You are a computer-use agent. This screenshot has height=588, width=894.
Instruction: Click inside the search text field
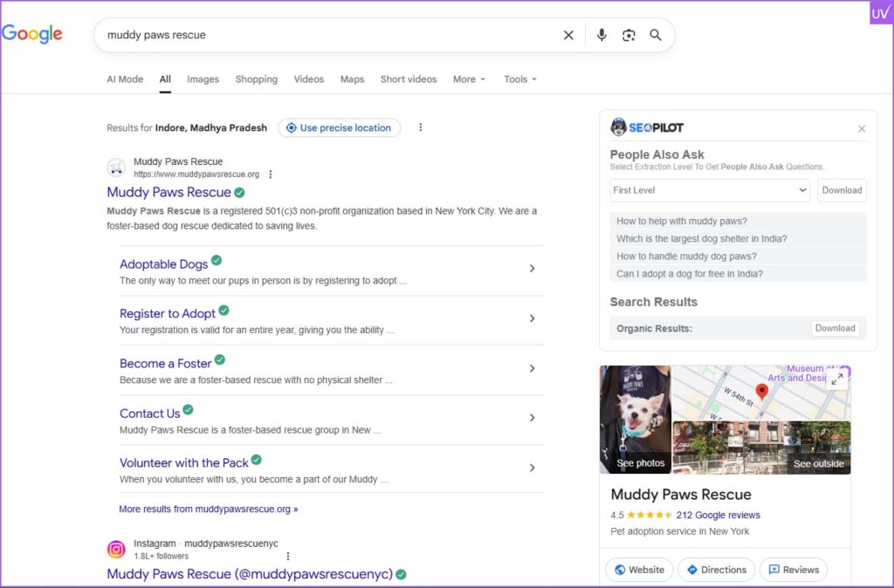point(323,35)
